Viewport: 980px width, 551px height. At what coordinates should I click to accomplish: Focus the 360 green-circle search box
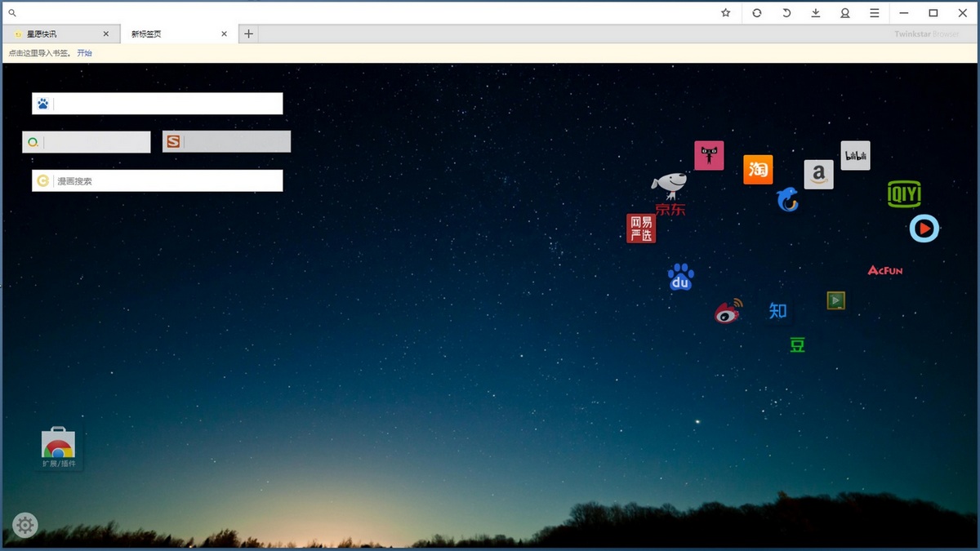[87, 142]
